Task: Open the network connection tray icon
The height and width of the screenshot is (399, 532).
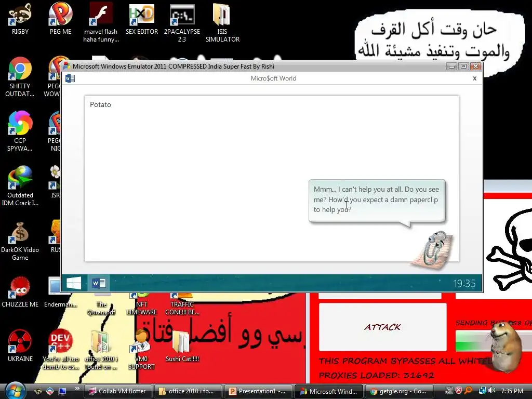Action: [482, 391]
